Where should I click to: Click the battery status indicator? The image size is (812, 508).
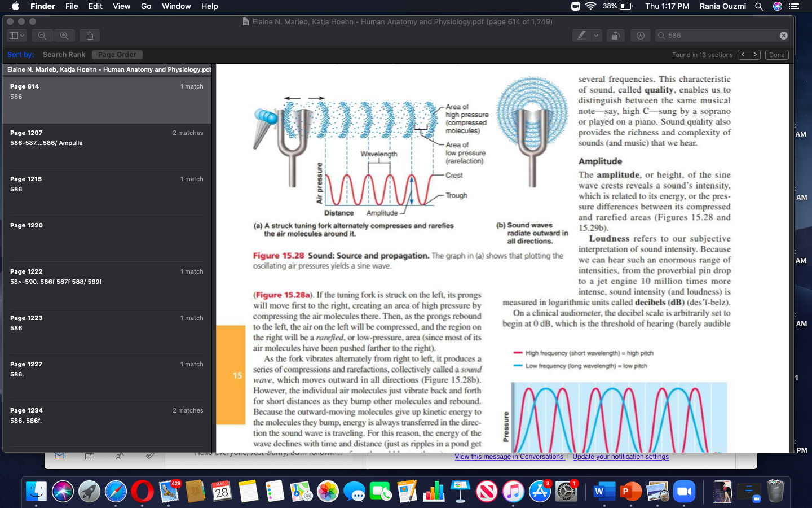[617, 6]
